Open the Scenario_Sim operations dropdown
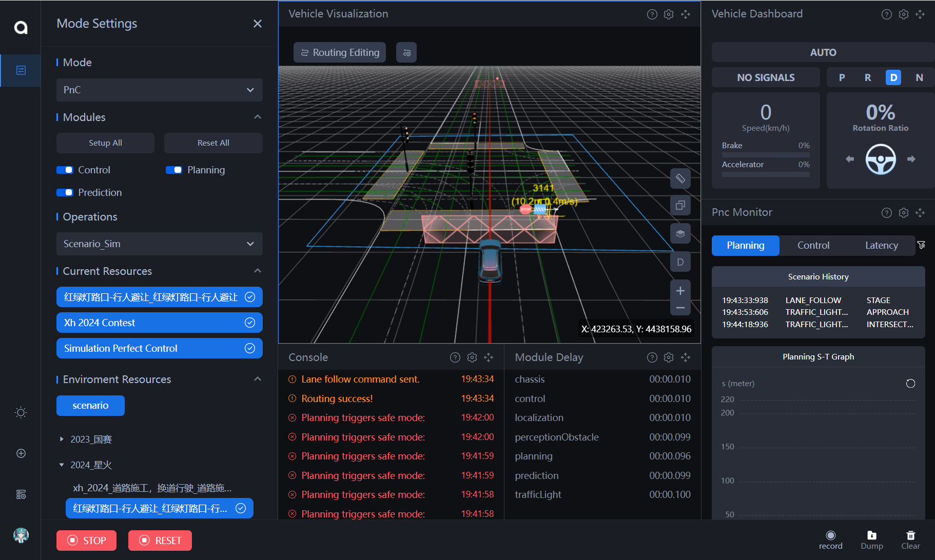Image resolution: width=935 pixels, height=560 pixels. (159, 244)
